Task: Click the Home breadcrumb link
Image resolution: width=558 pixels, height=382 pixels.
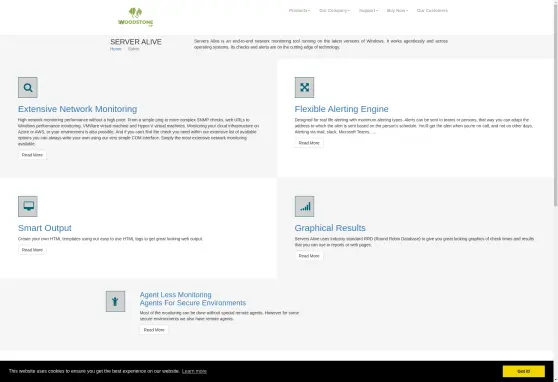Action: click(x=116, y=49)
